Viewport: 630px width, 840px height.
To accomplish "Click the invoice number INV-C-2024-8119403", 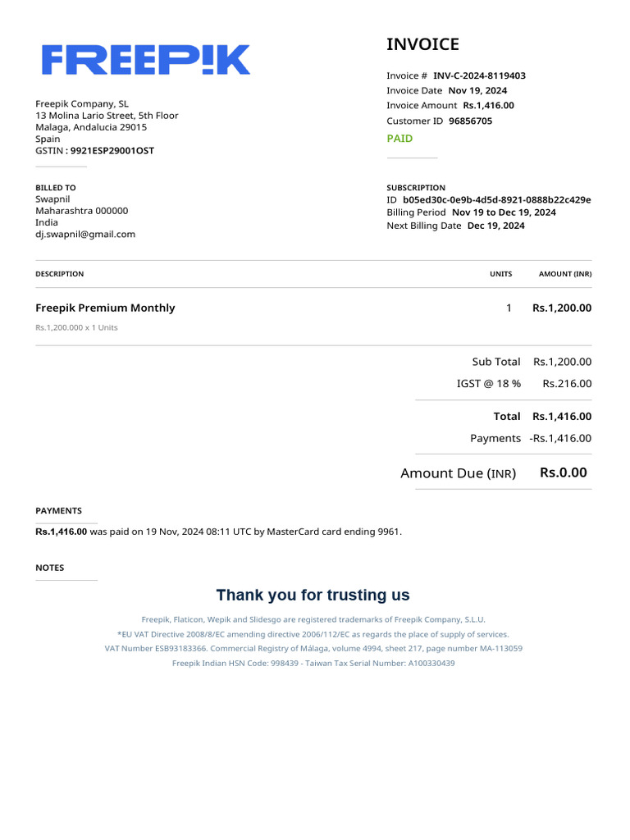I will [479, 75].
